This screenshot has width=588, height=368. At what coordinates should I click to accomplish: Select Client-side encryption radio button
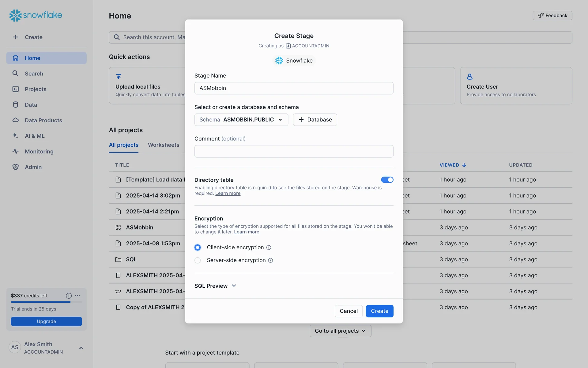coord(198,247)
